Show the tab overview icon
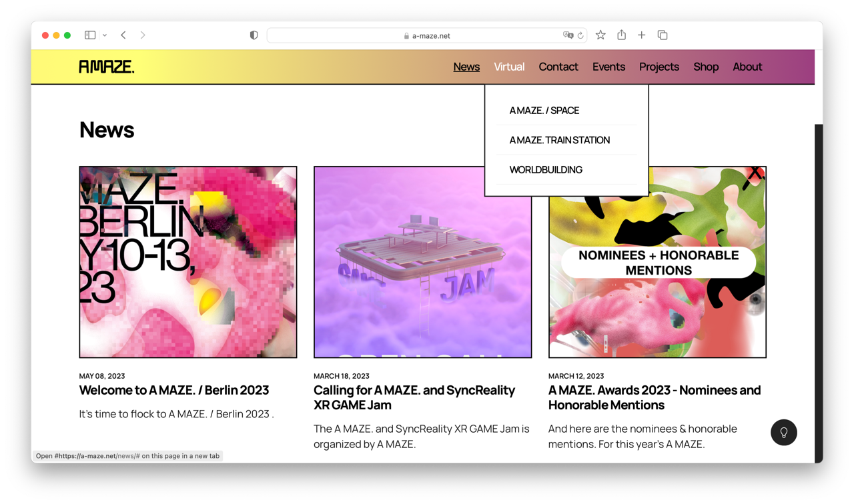Image resolution: width=854 pixels, height=504 pixels. click(x=663, y=35)
